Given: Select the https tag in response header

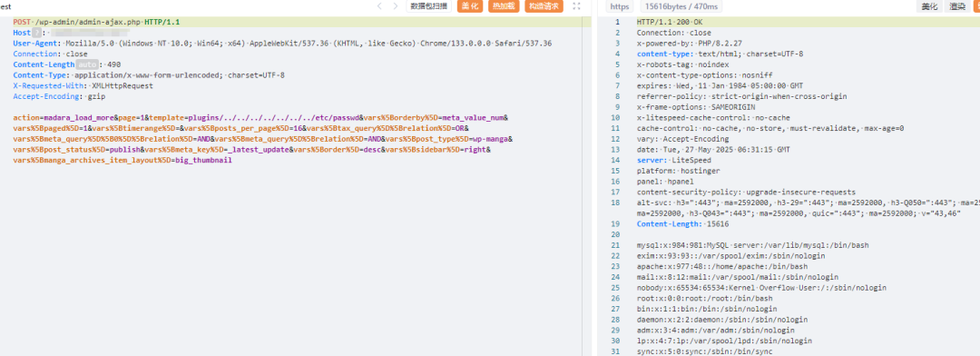Looking at the screenshot, I should tap(620, 7).
